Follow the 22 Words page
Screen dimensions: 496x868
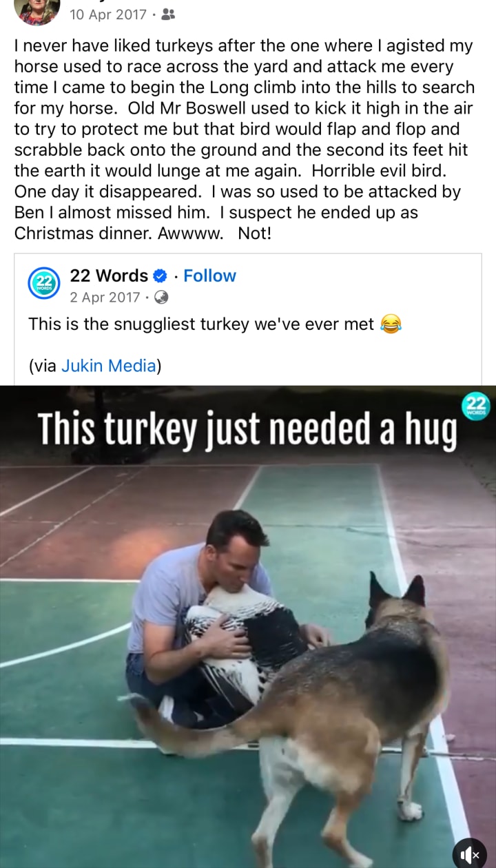(x=209, y=276)
